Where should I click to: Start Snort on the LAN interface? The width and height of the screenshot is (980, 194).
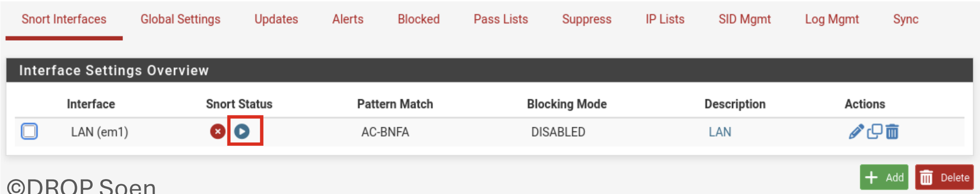(x=242, y=131)
